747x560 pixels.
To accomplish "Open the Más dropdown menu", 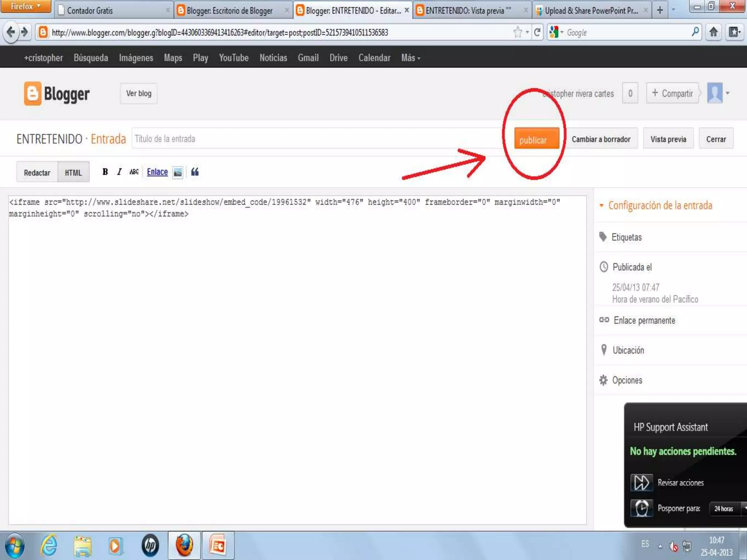I will [x=411, y=58].
